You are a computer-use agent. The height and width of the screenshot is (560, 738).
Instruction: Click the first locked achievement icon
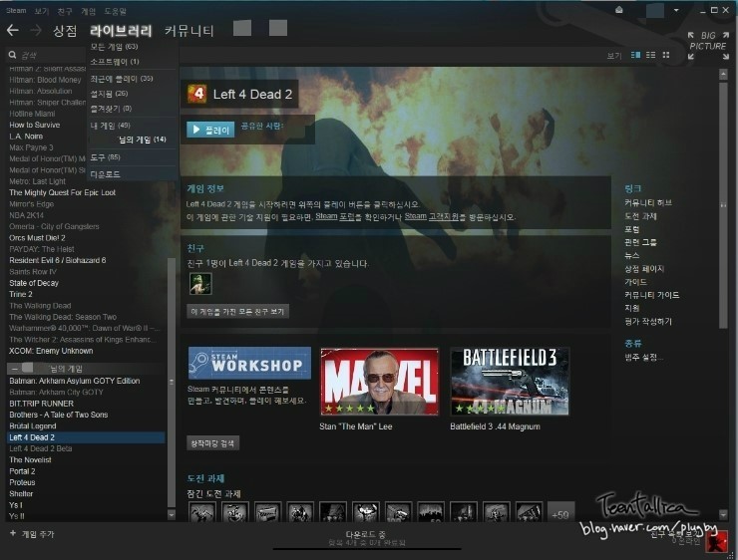coord(202,512)
